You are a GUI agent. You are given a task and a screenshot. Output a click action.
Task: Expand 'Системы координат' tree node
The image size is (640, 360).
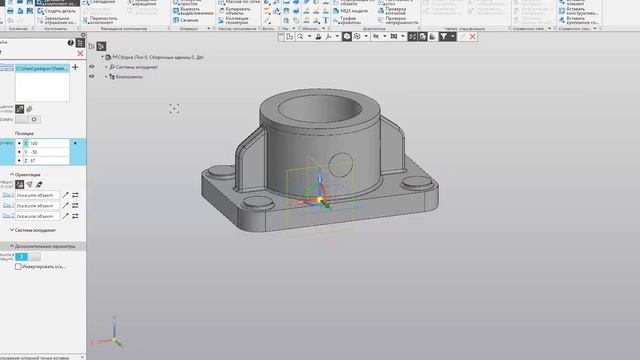[x=106, y=67]
